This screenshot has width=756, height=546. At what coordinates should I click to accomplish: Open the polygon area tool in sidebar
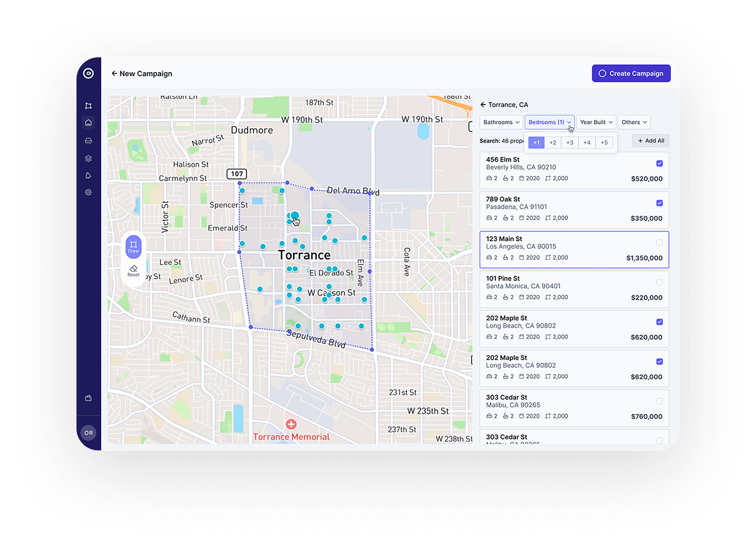88,106
